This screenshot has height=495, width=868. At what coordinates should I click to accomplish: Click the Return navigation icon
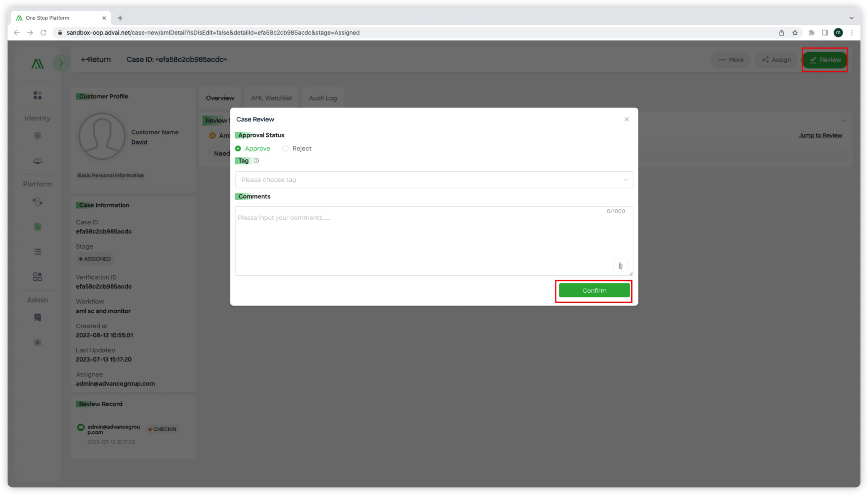[x=83, y=59]
